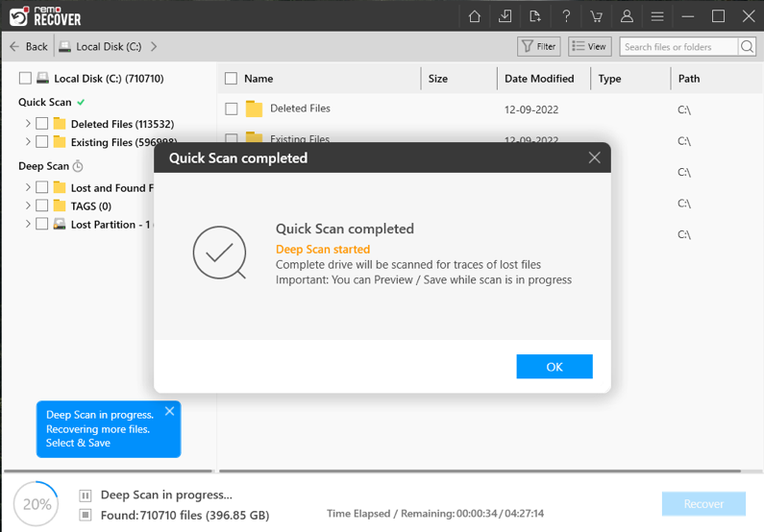The image size is (764, 532).
Task: Toggle the select-all checkbox beside Name
Action: point(231,79)
